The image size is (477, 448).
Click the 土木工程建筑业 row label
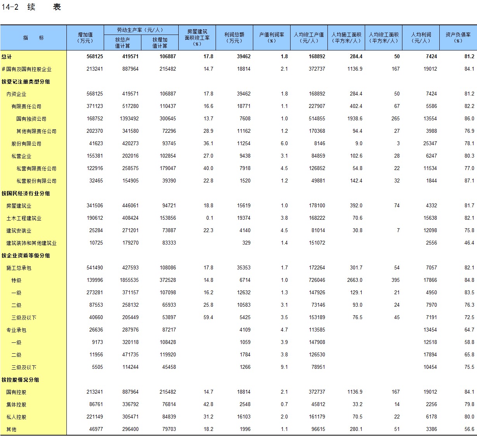click(24, 218)
